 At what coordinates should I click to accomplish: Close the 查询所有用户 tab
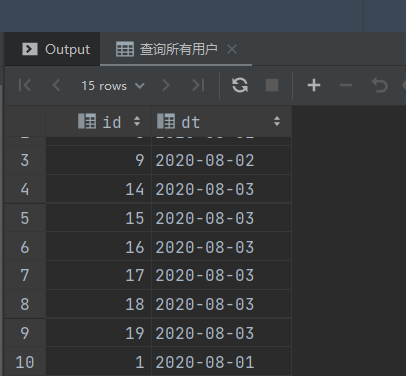coord(232,50)
